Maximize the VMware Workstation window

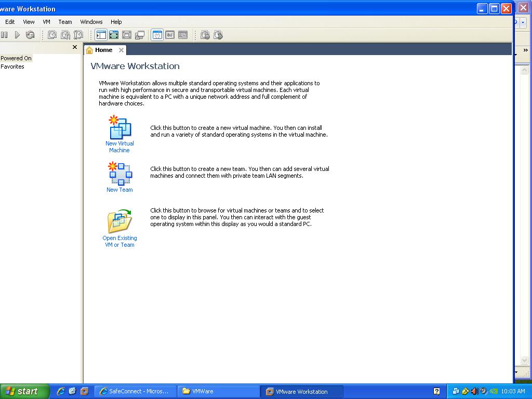(x=494, y=8)
